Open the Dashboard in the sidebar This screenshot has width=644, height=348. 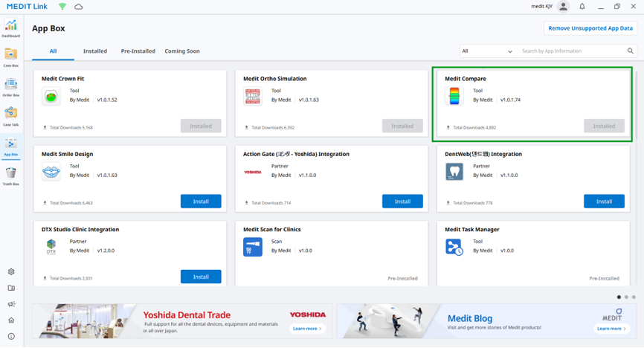click(11, 28)
